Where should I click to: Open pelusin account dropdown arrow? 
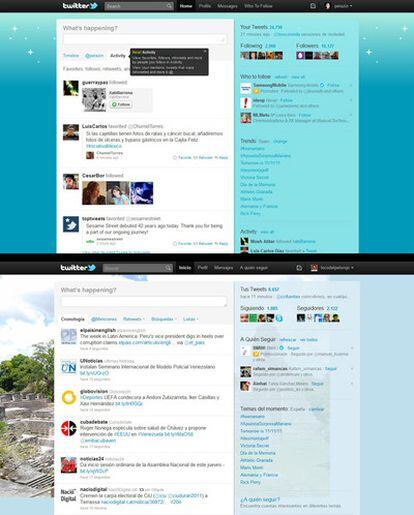(x=351, y=6)
